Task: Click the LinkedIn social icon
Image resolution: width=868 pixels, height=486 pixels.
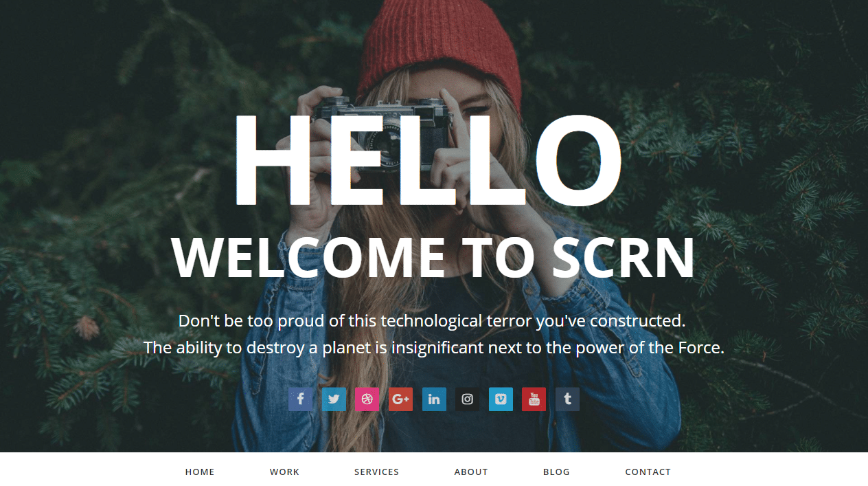Action: click(434, 399)
